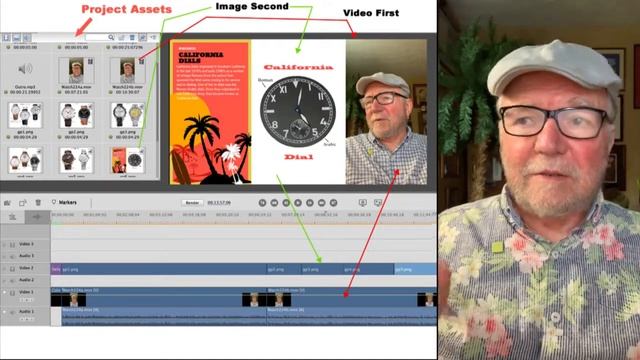The image size is (640, 360).
Task: Select the Watch2244.mov audio clip on Audio 1
Action: (164, 316)
